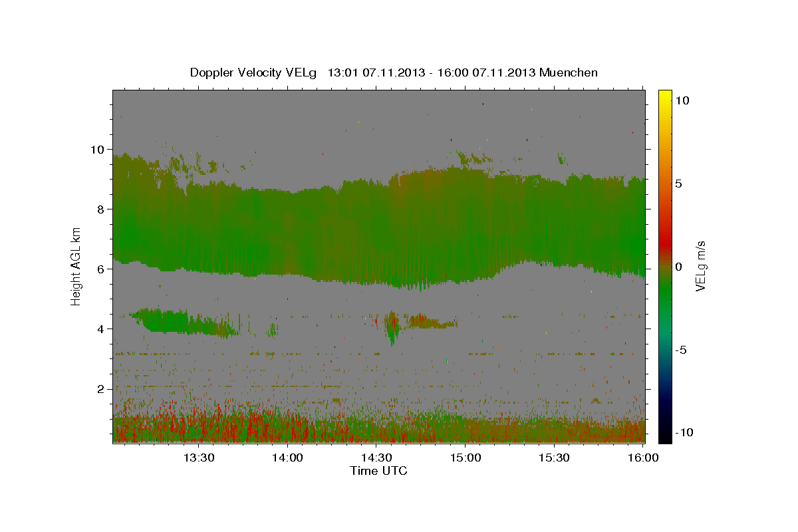Click the 'Muenchen' station name in title
This screenshot has width=798, height=532.
pyautogui.click(x=569, y=72)
